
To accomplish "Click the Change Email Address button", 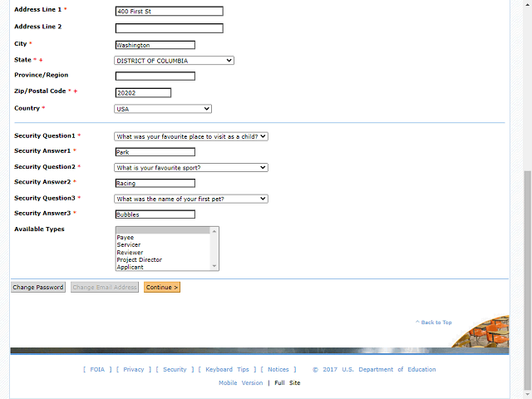I will click(x=105, y=287).
